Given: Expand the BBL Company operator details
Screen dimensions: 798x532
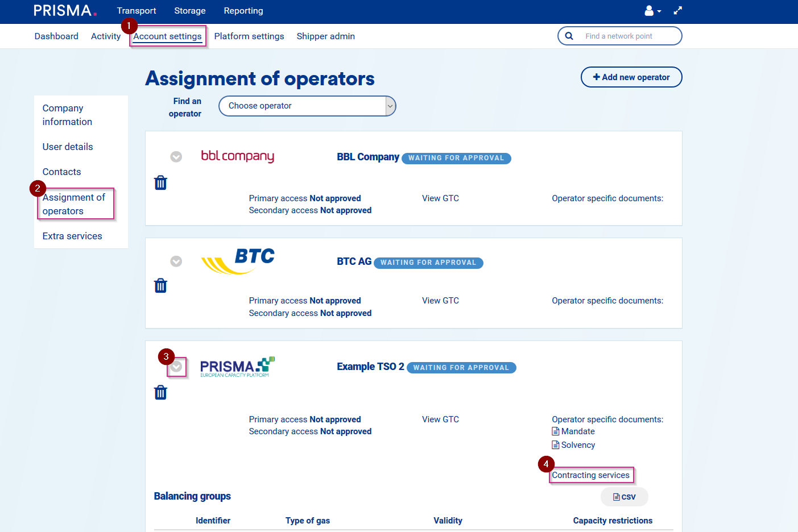Looking at the screenshot, I should (176, 157).
